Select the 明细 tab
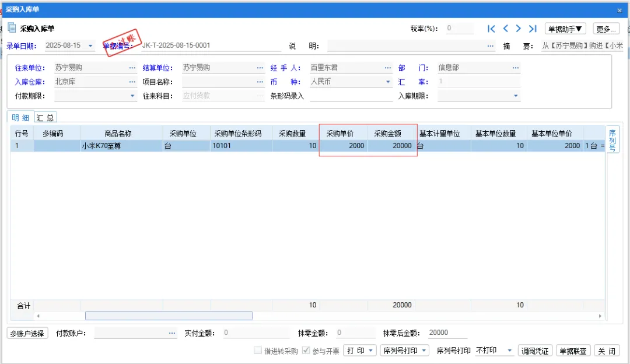The image size is (630, 364). click(21, 117)
